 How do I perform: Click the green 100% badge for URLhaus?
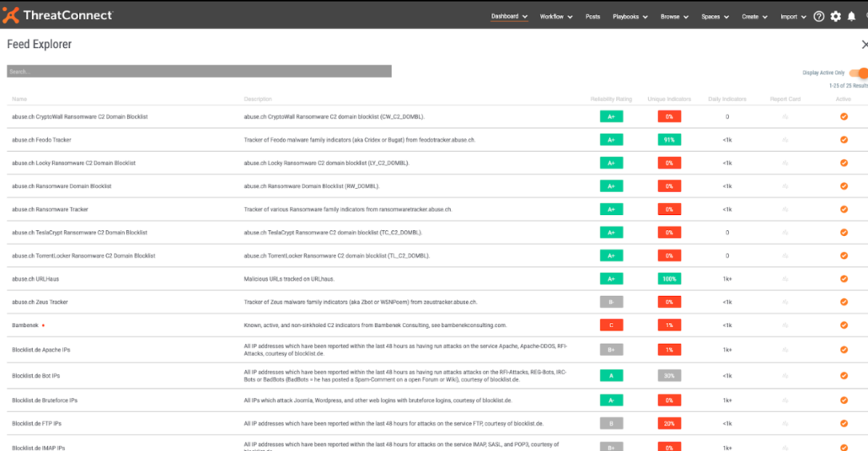[669, 279]
